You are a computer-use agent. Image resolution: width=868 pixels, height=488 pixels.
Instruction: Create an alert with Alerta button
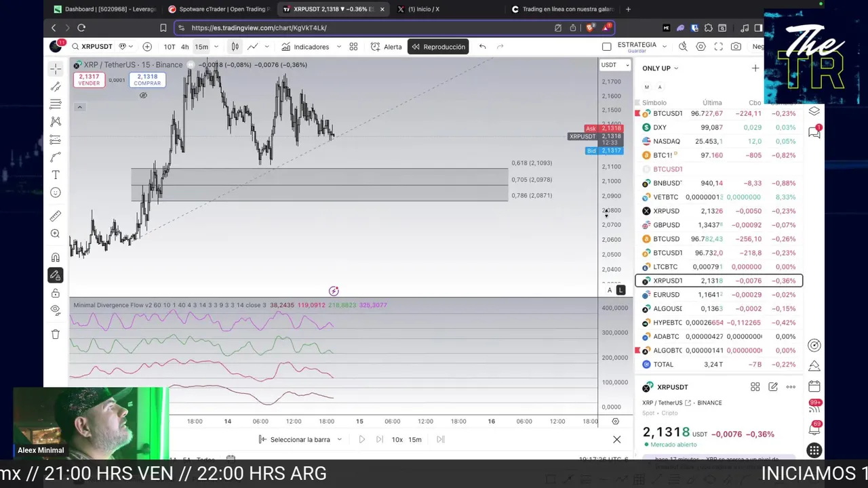[x=386, y=47]
